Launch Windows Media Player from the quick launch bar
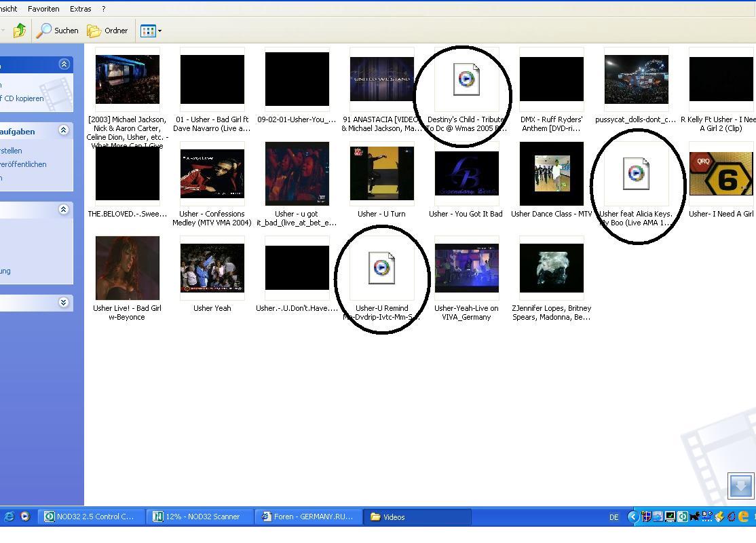The width and height of the screenshot is (756, 543). click(25, 517)
